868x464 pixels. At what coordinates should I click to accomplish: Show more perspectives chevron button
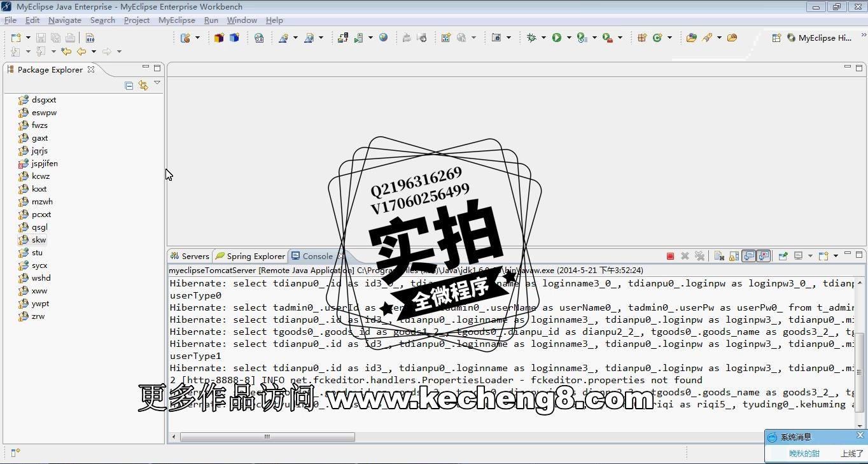coord(864,34)
